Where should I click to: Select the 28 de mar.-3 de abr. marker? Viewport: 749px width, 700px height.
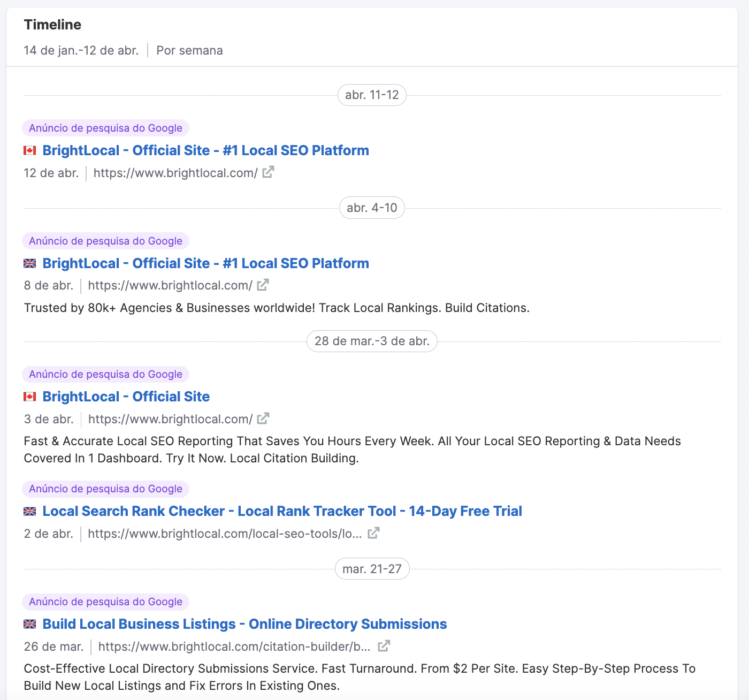pyautogui.click(x=372, y=341)
